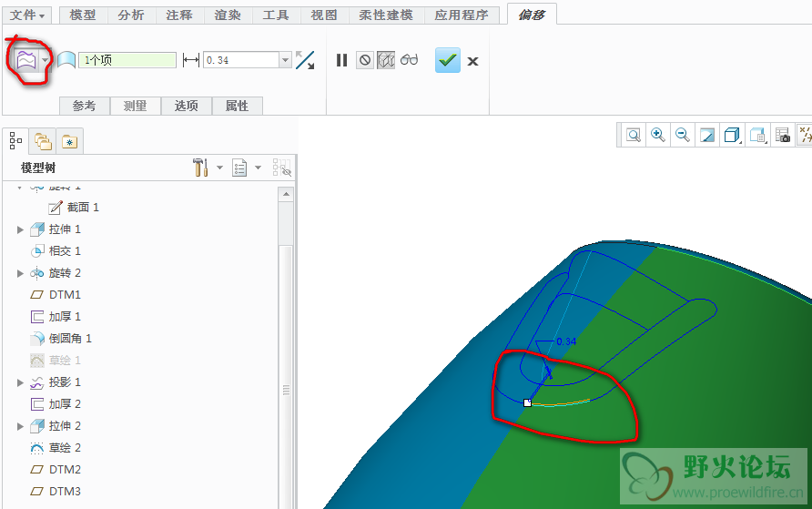Switch to the 模型 ribbon tab
Image resolution: width=812 pixels, height=509 pixels.
[x=83, y=15]
